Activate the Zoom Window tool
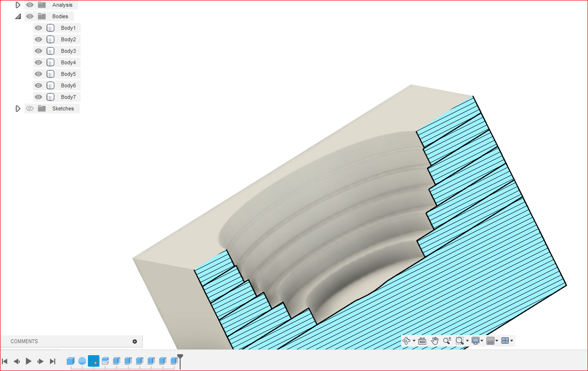Viewport: 588px width, 371px height. [x=460, y=341]
